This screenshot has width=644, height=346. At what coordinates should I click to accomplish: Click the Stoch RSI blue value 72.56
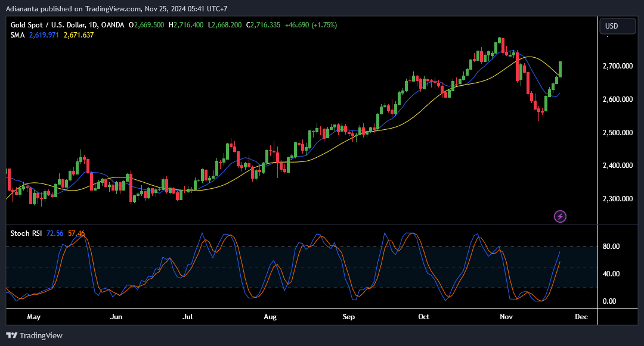point(55,233)
